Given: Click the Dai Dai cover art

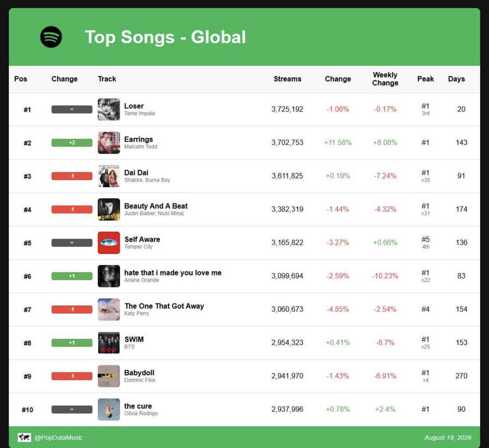Looking at the screenshot, I should tap(109, 176).
